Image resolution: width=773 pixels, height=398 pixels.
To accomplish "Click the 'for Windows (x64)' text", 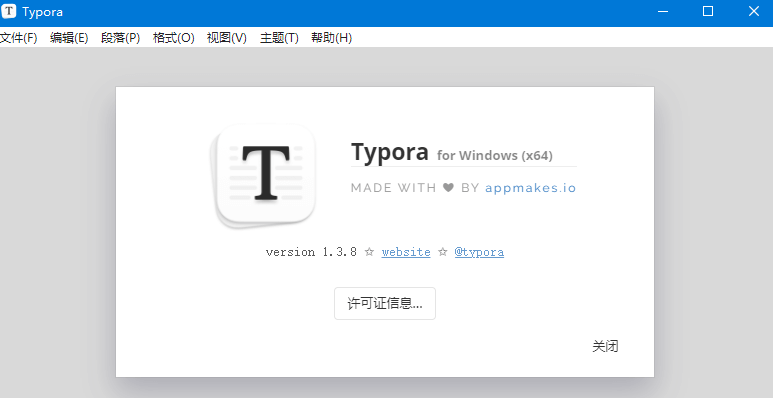I will (x=494, y=155).
